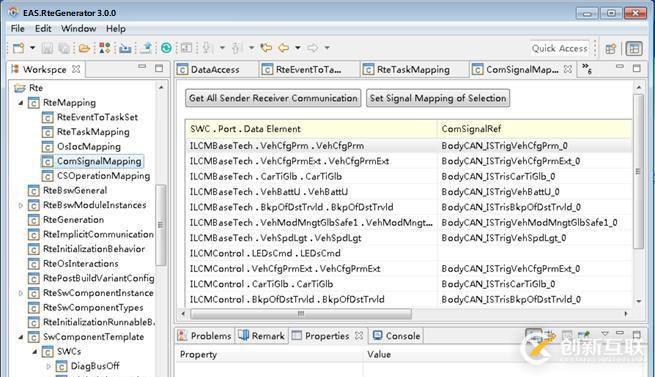
Task: Click the export toolbar icon
Action: point(146,48)
